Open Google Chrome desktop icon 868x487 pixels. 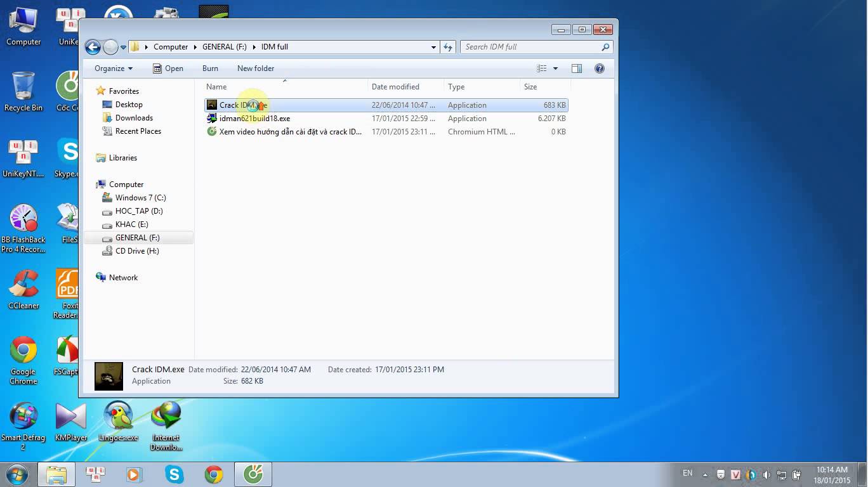coord(23,360)
